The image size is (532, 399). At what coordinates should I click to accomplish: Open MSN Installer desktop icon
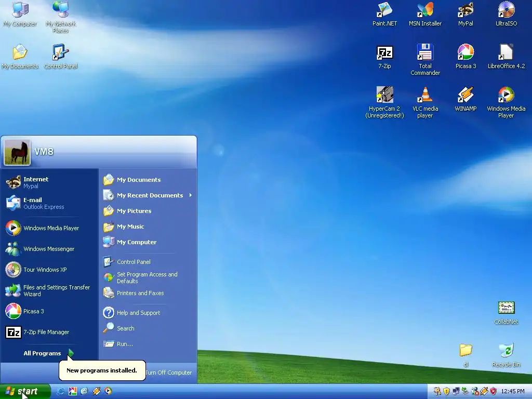click(425, 14)
